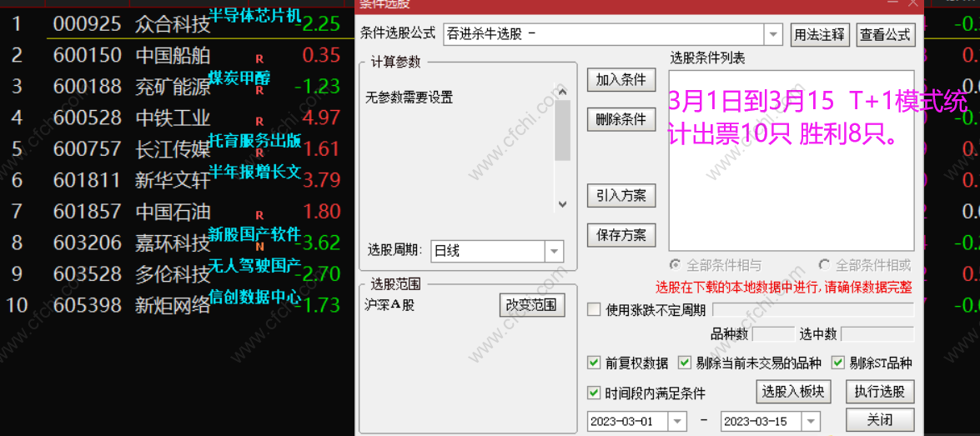Toggle the 剔除当前未交易的品种 checkbox
Image resolution: width=980 pixels, height=436 pixels.
(x=685, y=363)
